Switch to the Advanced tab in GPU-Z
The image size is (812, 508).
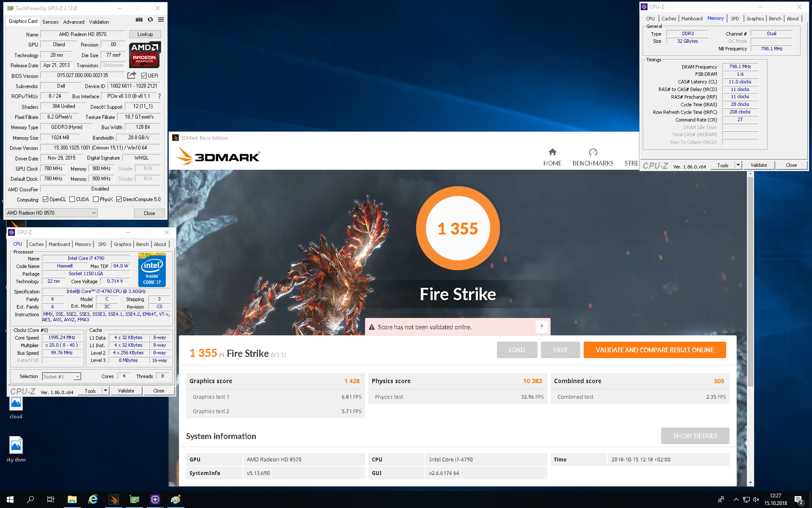point(74,22)
